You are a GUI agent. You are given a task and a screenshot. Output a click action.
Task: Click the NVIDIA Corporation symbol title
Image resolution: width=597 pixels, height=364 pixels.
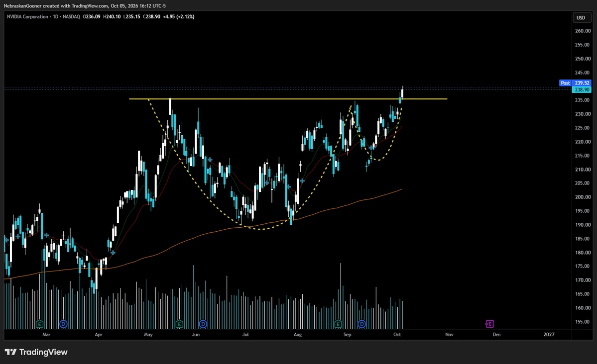(27, 17)
